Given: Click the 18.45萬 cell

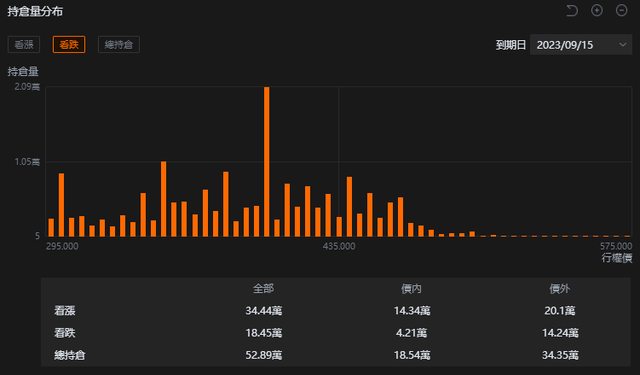Looking at the screenshot, I should (264, 333).
